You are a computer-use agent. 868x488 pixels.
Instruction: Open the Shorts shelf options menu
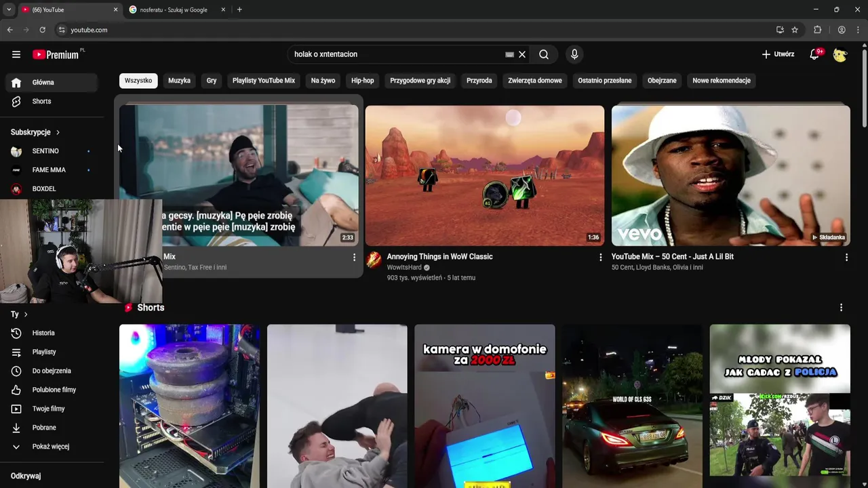(841, 308)
